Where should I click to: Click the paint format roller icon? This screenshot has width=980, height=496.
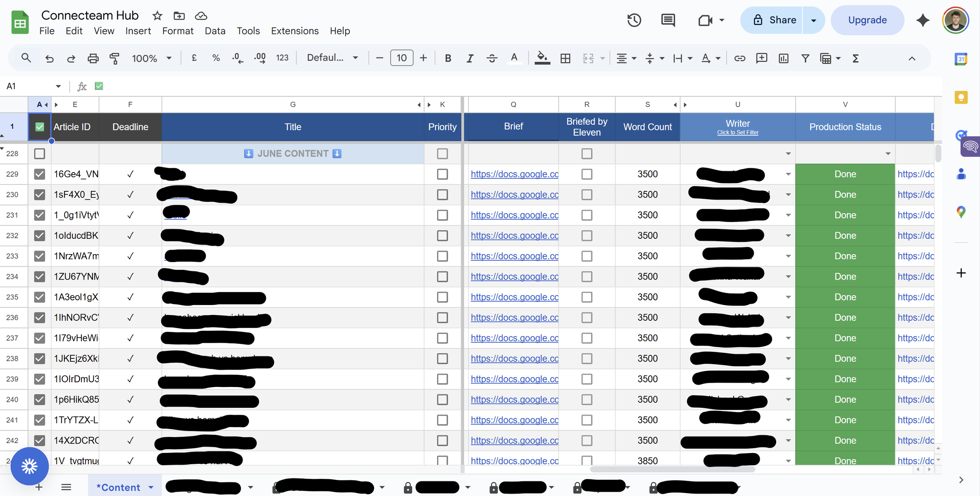(x=114, y=58)
